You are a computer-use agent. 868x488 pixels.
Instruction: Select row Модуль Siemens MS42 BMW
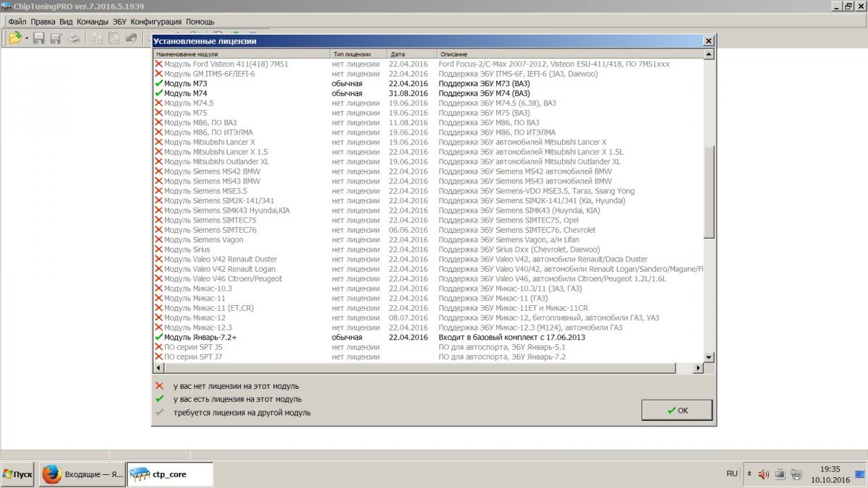pyautogui.click(x=428, y=171)
